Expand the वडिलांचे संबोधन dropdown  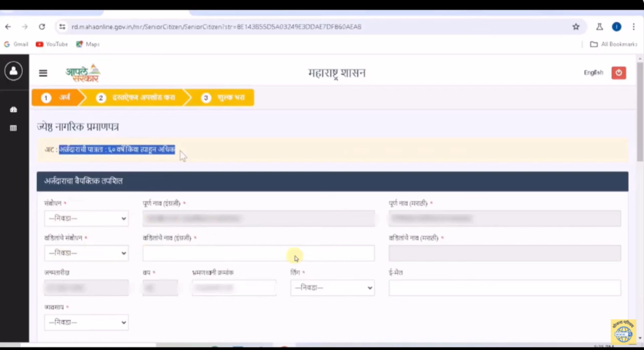click(x=86, y=253)
